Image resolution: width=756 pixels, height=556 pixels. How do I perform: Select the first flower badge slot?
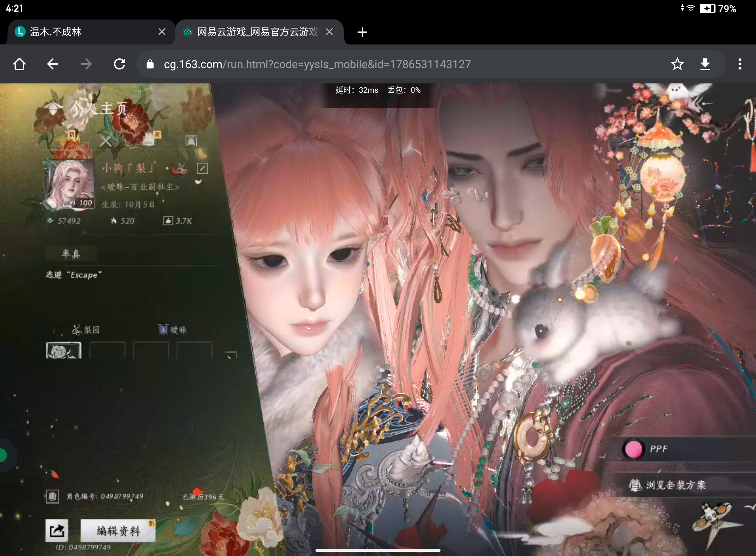pyautogui.click(x=64, y=350)
